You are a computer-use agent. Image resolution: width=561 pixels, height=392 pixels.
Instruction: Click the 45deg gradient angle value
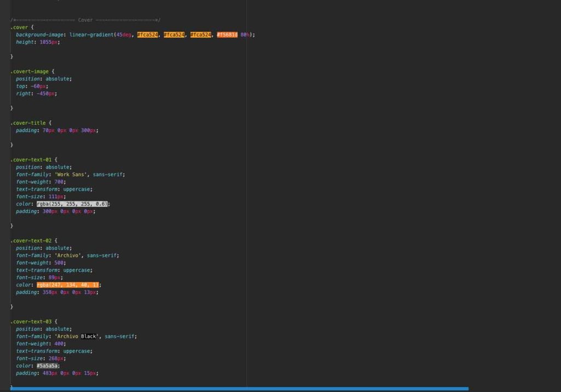pos(123,34)
